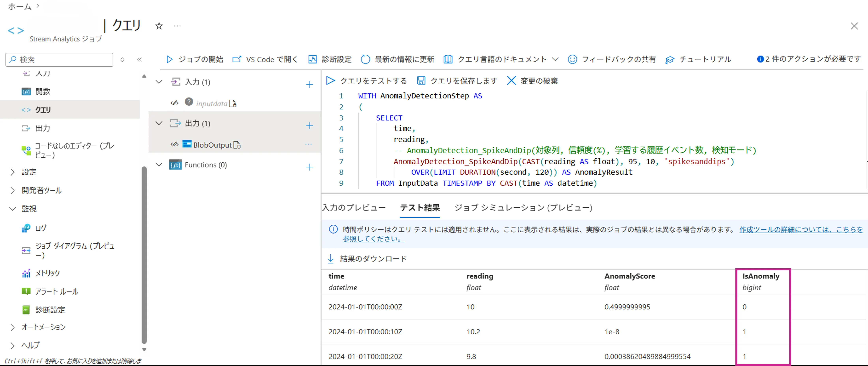The width and height of the screenshot is (868, 366).
Task: Click 2 件のアクションが必要です notice
Action: [x=809, y=59]
